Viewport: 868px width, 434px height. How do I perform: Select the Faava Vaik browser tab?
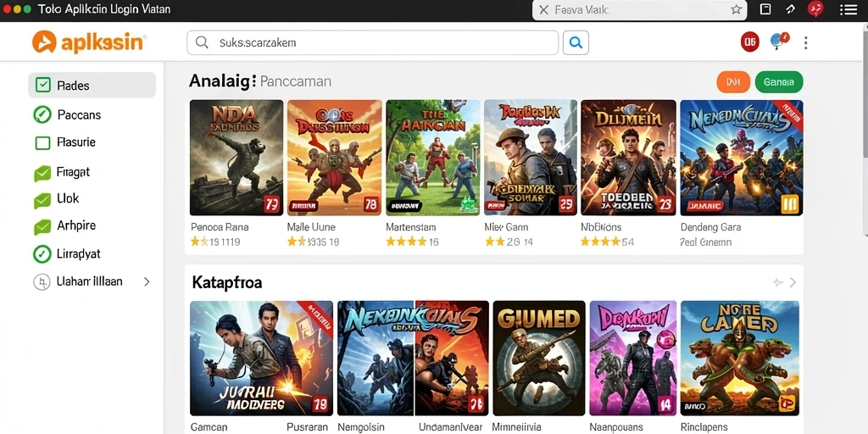click(639, 10)
